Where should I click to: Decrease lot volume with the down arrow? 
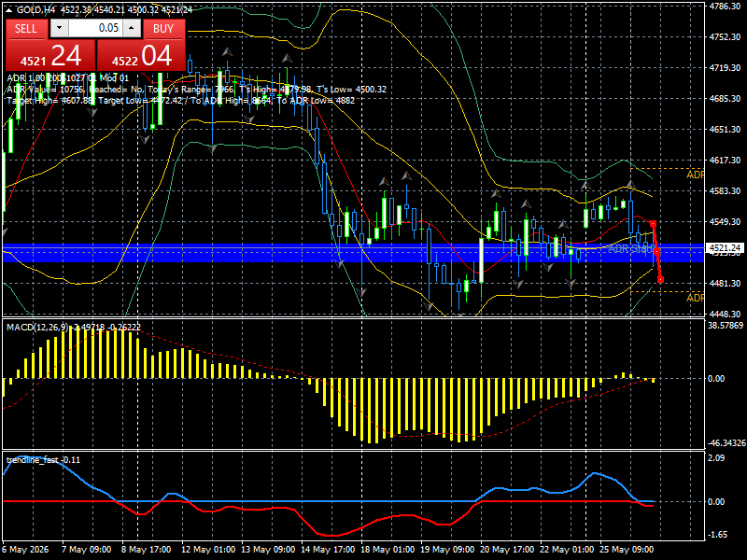point(59,28)
